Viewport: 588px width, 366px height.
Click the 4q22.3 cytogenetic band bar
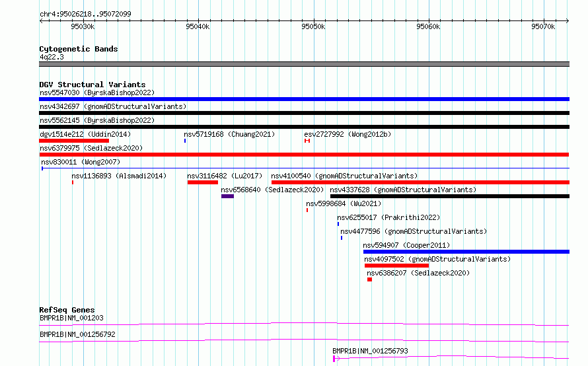point(304,64)
